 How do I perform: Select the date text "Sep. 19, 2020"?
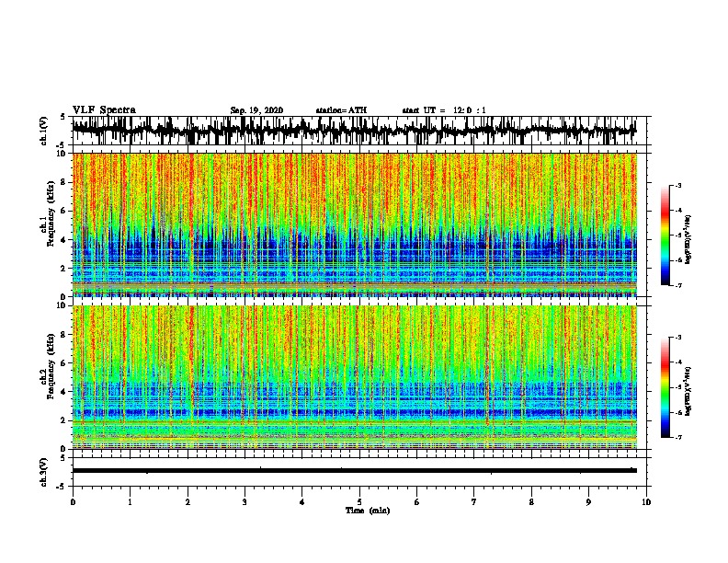(x=256, y=110)
